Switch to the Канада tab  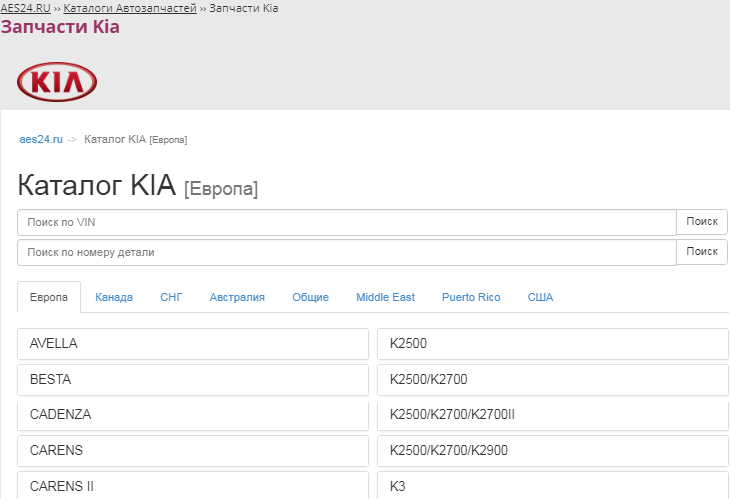click(x=114, y=297)
